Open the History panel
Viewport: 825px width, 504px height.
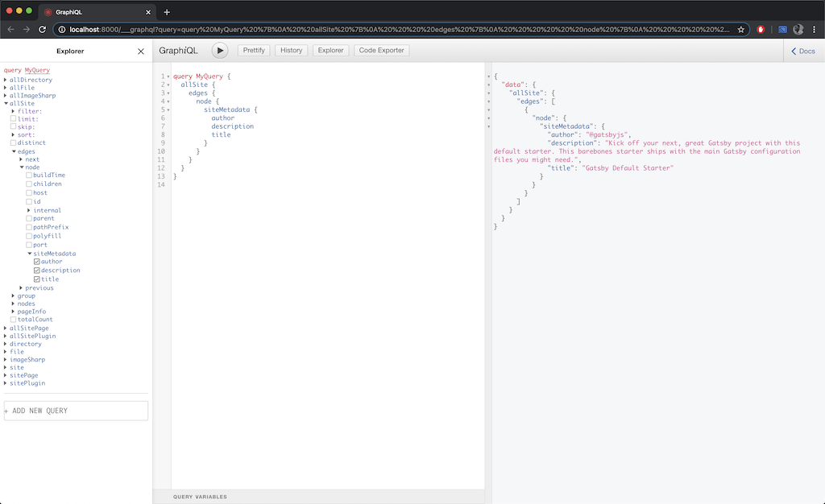pos(291,50)
